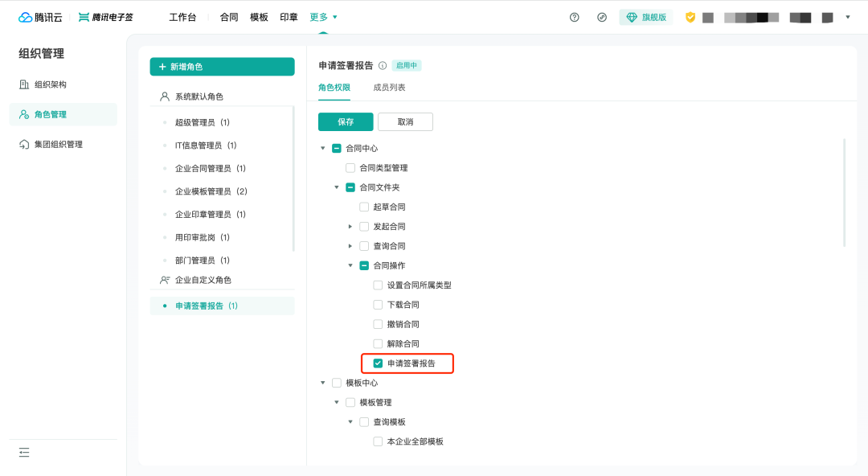Click the 保存 button
The height and width of the screenshot is (476, 868).
[x=346, y=122]
